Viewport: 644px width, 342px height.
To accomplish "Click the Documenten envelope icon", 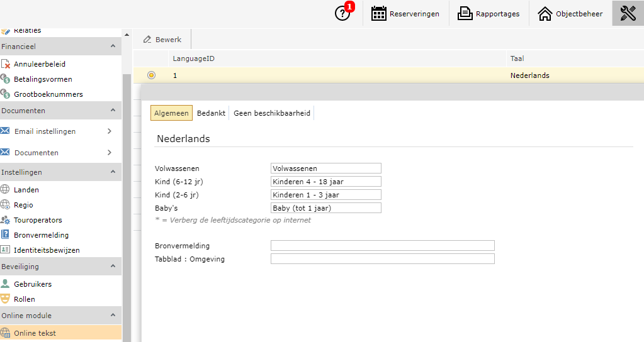I will coord(5,152).
